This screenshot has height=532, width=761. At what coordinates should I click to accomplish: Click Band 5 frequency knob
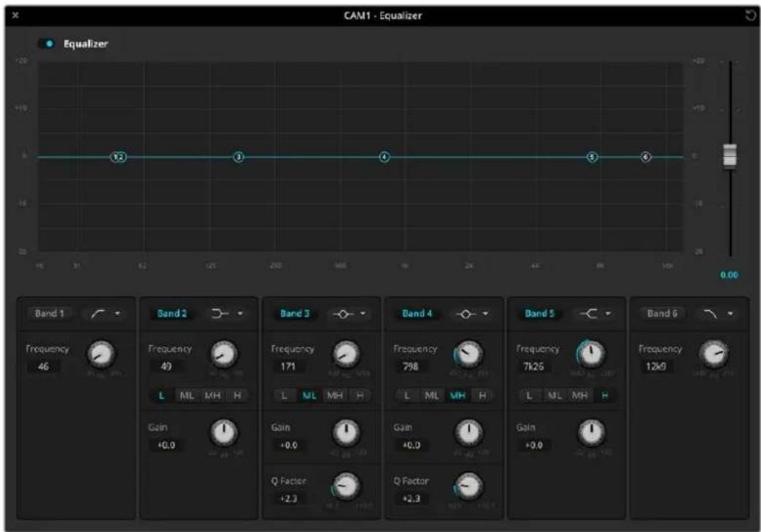click(591, 354)
